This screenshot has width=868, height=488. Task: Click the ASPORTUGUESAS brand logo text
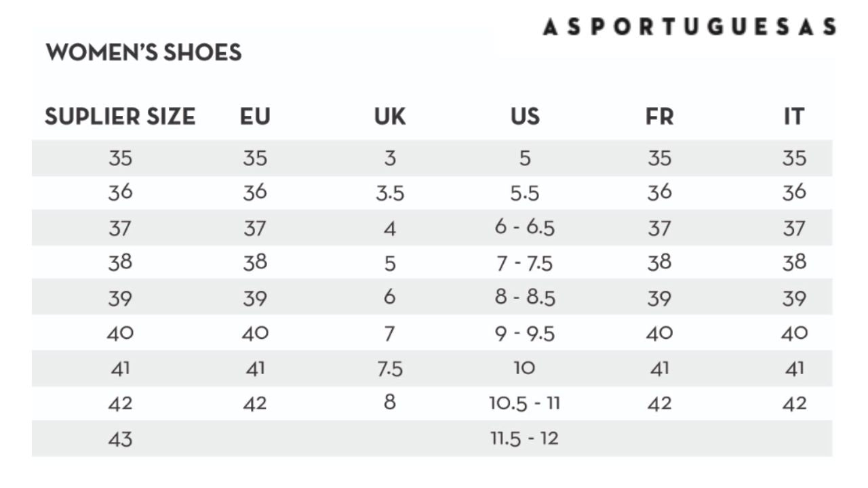point(689,26)
